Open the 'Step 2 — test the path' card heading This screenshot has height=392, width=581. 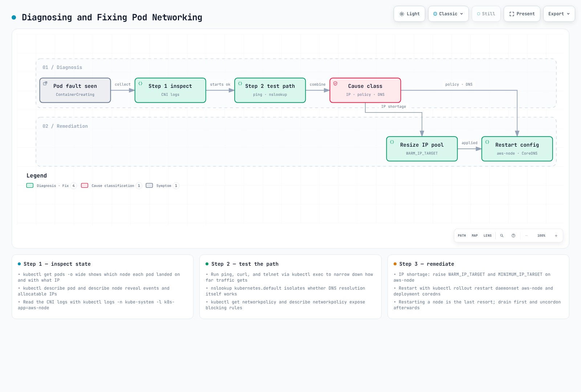[x=245, y=264]
